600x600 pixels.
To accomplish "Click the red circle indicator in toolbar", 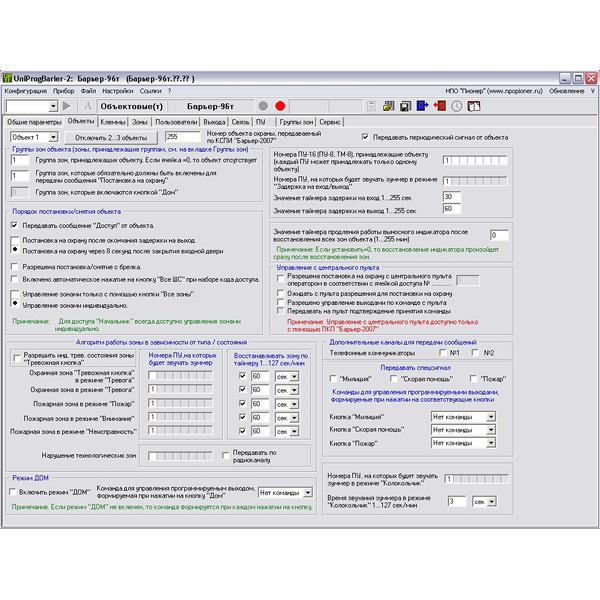I will pyautogui.click(x=281, y=106).
